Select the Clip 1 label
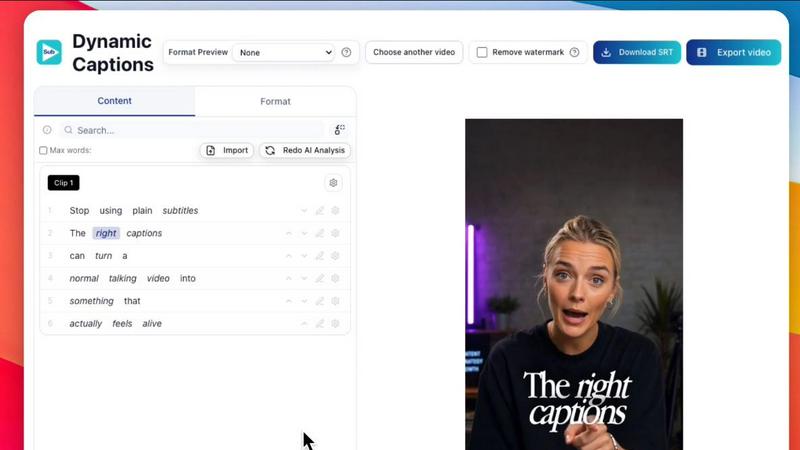 64,183
